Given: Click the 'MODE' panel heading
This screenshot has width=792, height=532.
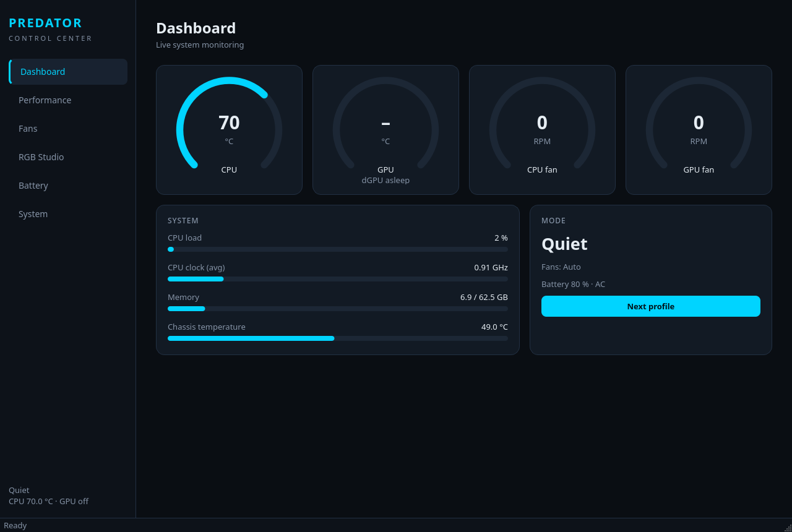Looking at the screenshot, I should pyautogui.click(x=554, y=221).
